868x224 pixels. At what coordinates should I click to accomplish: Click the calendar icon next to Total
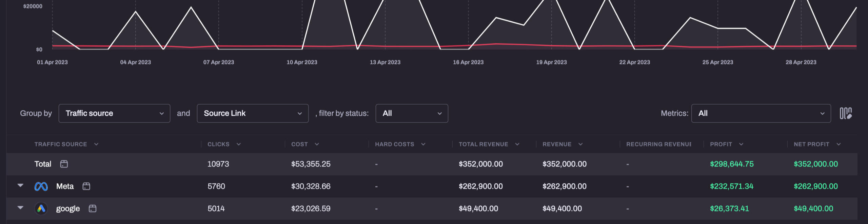click(64, 164)
